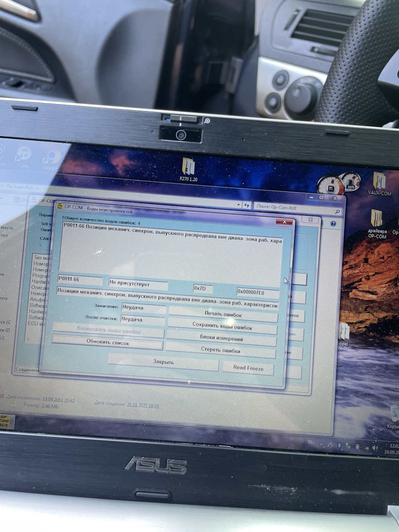
Task: Close the Коды неисправностей dialog with red X
Action: [285, 222]
